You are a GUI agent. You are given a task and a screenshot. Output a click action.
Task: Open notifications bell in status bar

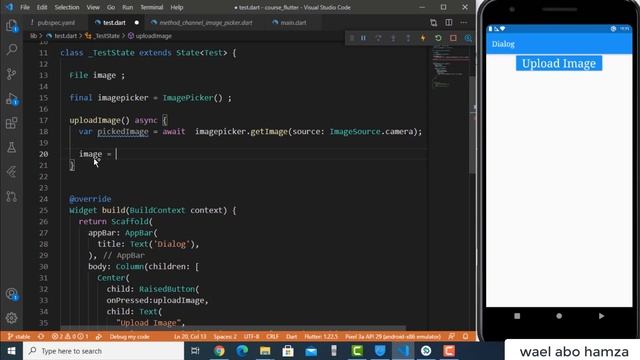466,337
